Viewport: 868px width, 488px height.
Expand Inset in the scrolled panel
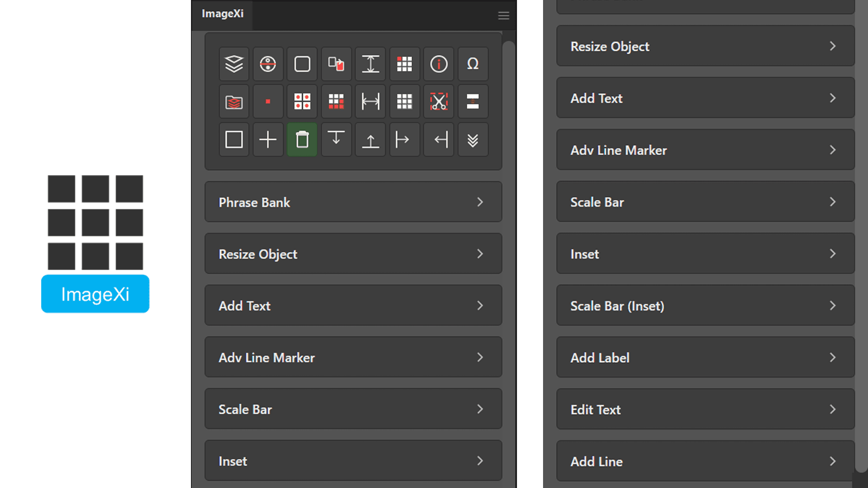705,254
